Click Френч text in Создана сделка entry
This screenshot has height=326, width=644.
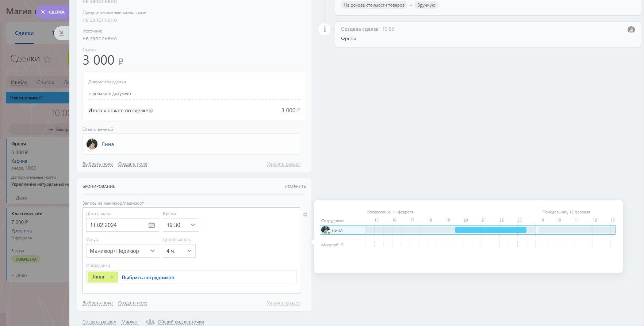pyautogui.click(x=349, y=39)
